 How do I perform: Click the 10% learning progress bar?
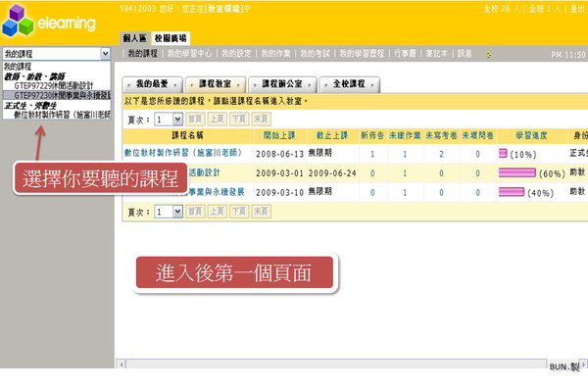coord(503,153)
